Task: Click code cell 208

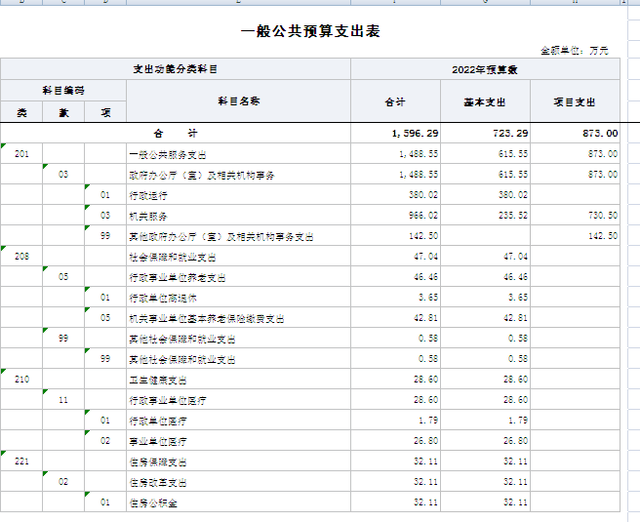Action: 22,256
